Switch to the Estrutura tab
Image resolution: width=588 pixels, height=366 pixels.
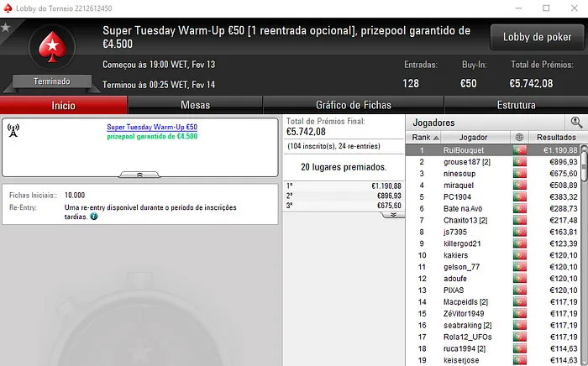(x=516, y=105)
